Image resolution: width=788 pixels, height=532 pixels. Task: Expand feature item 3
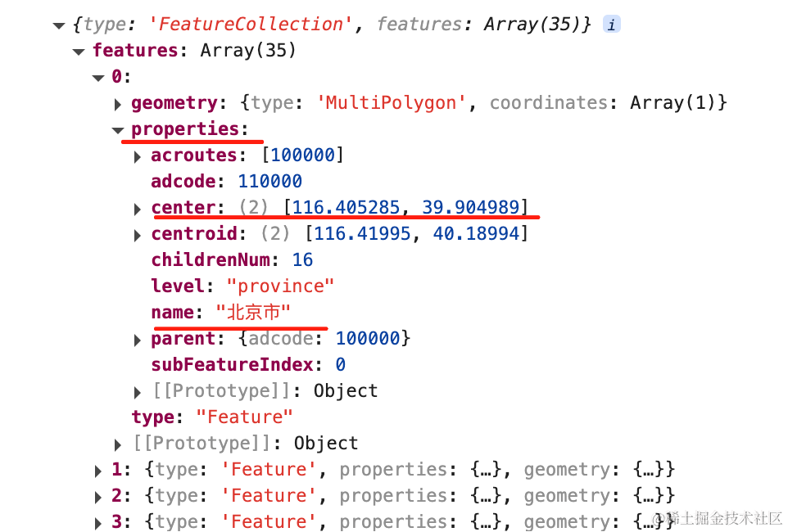(98, 522)
